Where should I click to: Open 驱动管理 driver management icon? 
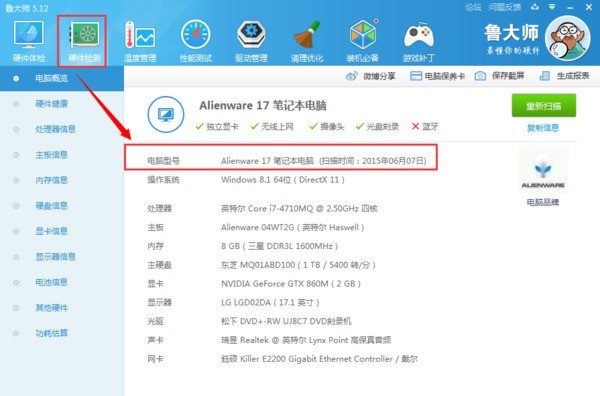coord(251,41)
